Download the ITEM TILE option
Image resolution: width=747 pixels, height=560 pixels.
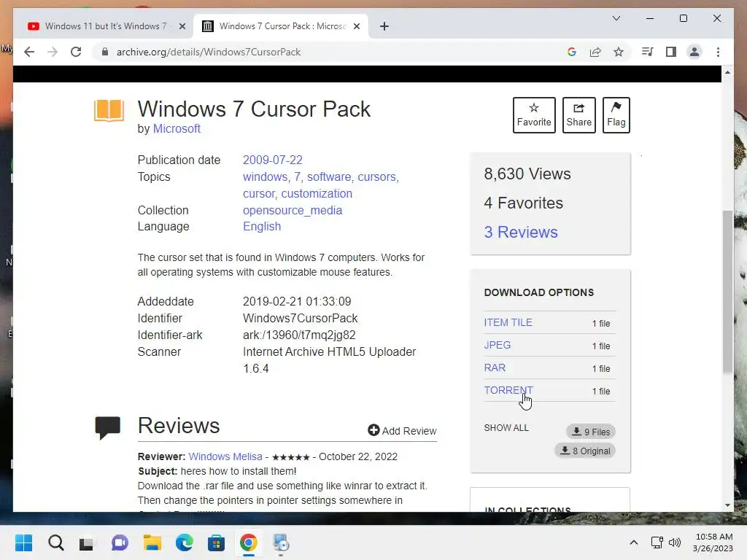(508, 322)
